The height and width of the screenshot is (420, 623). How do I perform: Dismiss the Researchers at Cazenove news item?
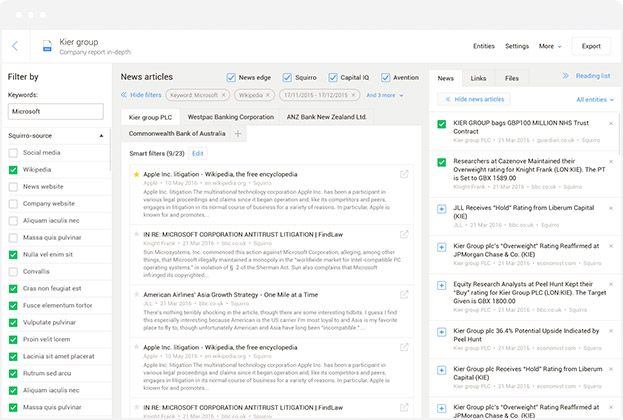(611, 162)
